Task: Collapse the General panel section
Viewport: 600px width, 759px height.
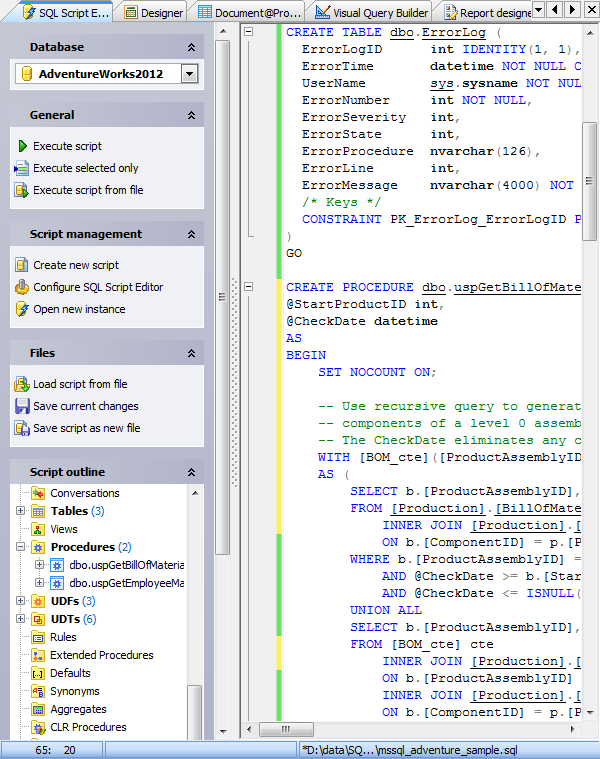Action: pos(190,116)
